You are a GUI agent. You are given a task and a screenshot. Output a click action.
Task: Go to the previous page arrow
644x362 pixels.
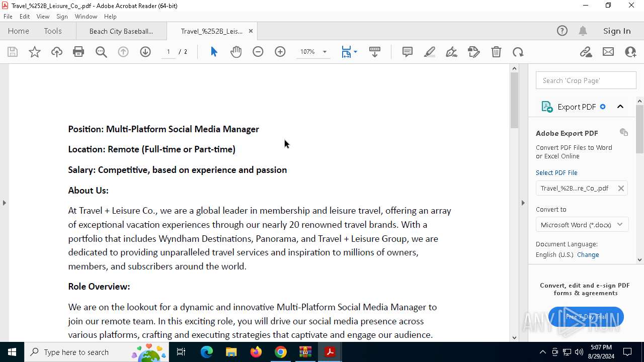[x=123, y=52]
